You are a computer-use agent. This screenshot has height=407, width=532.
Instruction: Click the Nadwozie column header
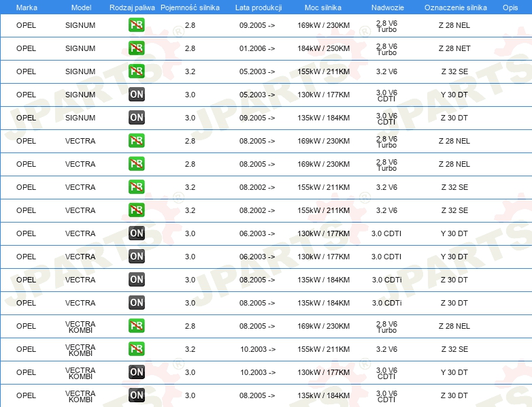pyautogui.click(x=388, y=7)
